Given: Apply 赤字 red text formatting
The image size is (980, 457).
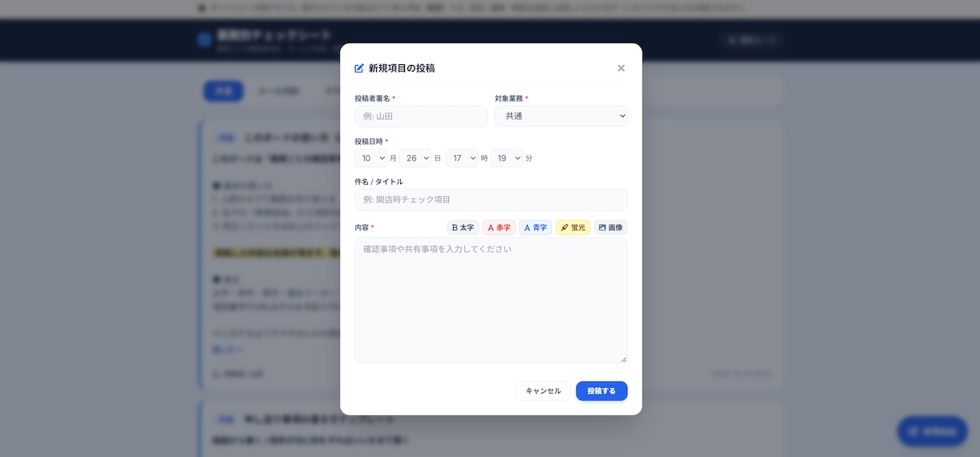Looking at the screenshot, I should coord(499,227).
